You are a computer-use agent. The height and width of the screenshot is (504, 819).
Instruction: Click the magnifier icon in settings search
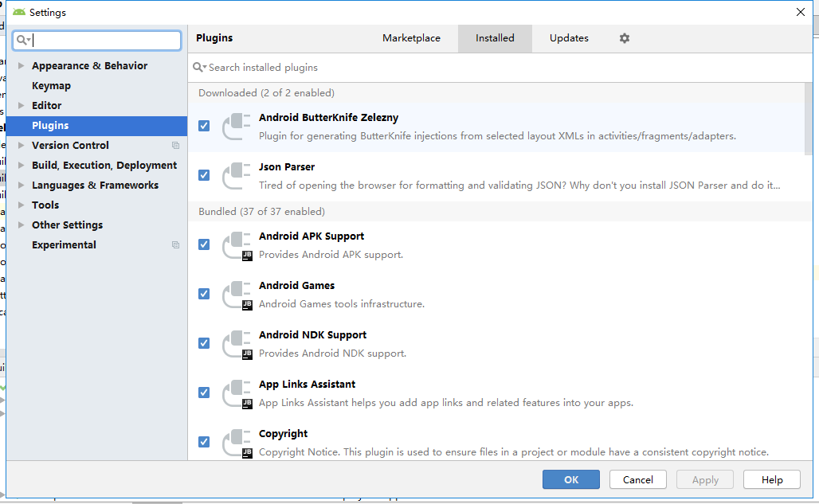(22, 40)
